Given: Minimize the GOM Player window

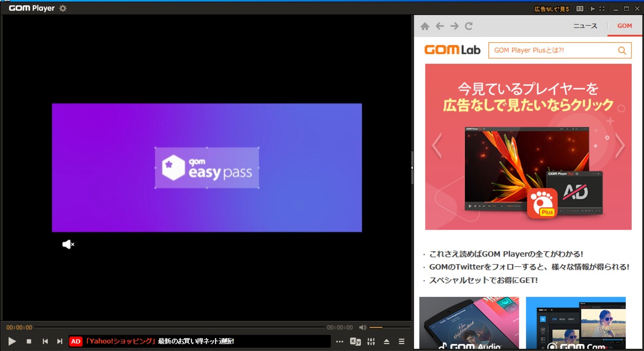Looking at the screenshot, I should (x=617, y=9).
